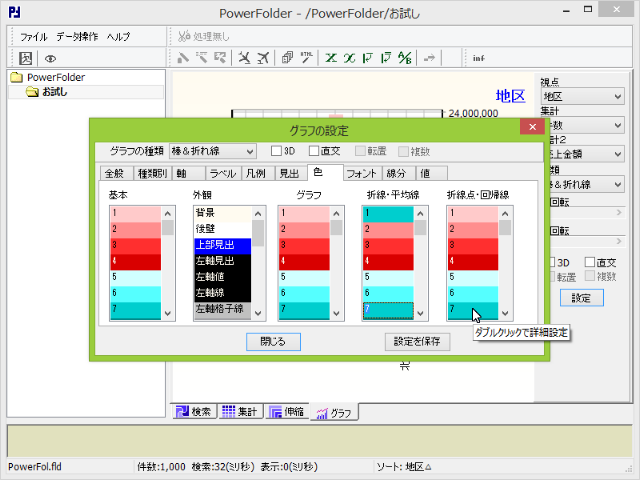This screenshot has height=480, width=640.
Task: Select color 6 in 基本 list
Action: tap(136, 293)
